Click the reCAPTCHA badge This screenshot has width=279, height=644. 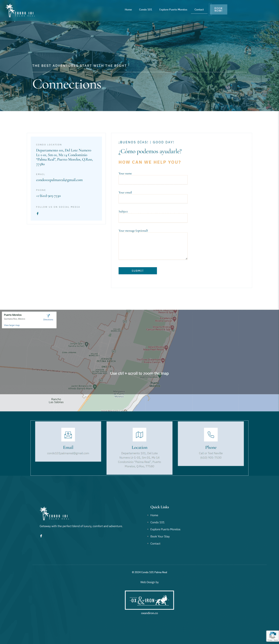272,636
